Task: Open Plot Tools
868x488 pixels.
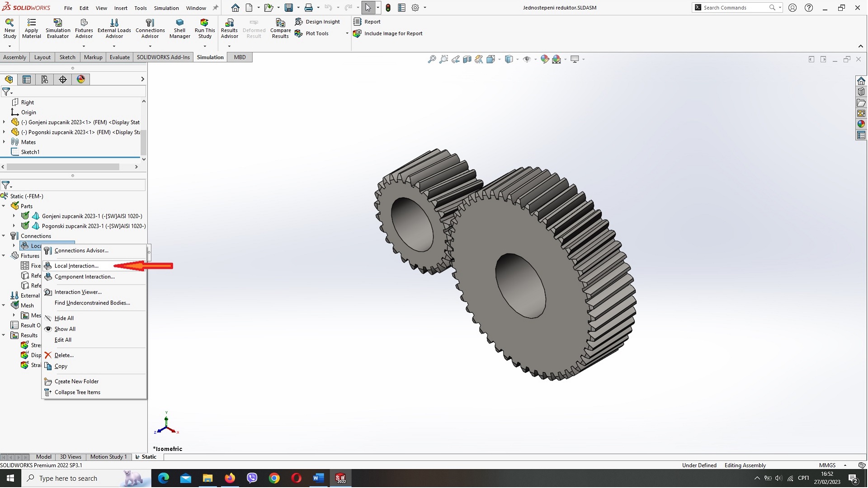Action: tap(312, 33)
